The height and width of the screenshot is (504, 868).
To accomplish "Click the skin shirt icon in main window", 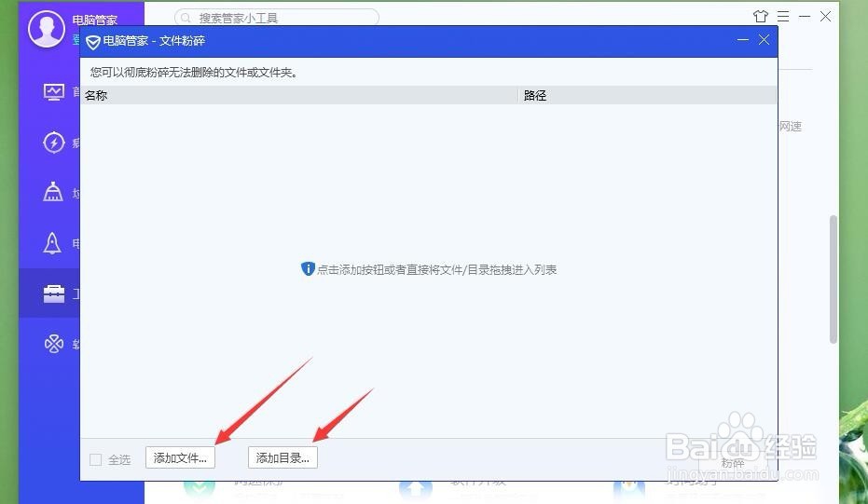I will 761,16.
